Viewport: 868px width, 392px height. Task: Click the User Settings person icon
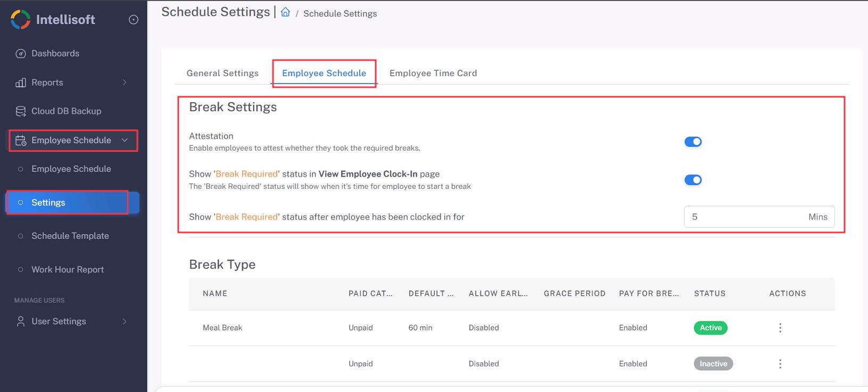tap(21, 321)
